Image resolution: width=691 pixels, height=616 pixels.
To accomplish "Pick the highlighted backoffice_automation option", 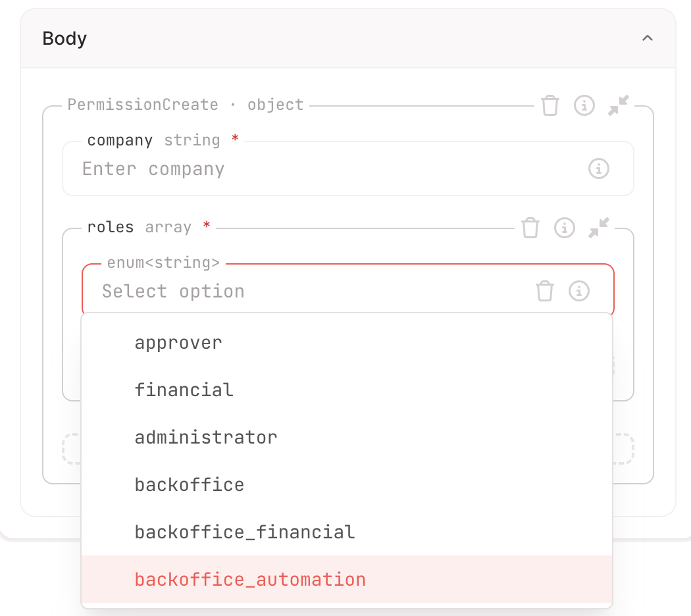I will 250,579.
